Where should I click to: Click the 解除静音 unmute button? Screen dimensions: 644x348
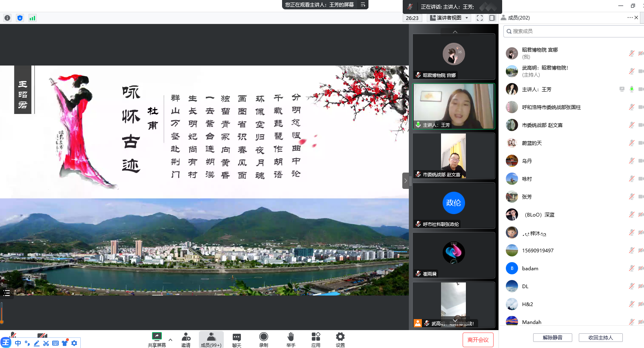click(x=553, y=337)
